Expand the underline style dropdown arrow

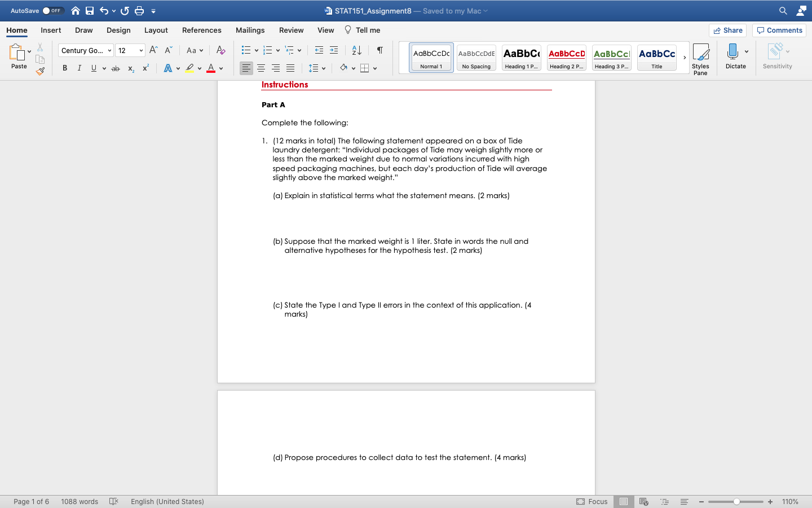(x=104, y=68)
